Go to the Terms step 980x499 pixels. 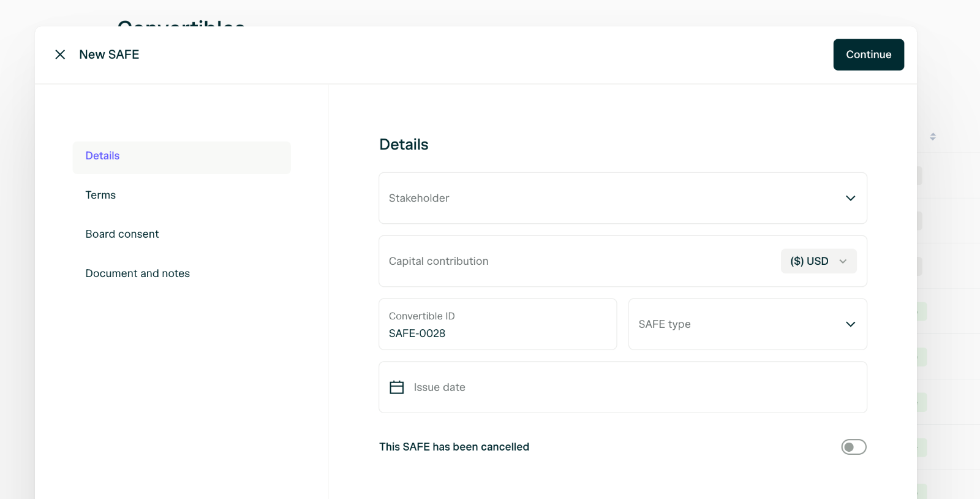[100, 195]
